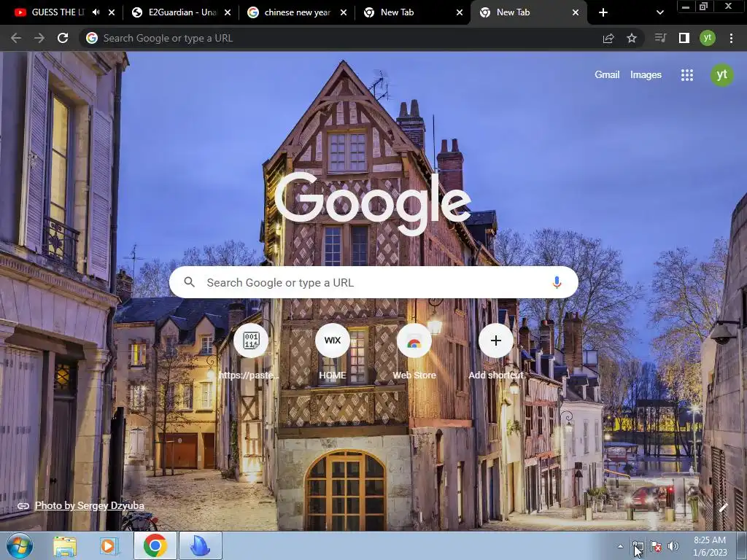Open Photo by Sergey Dzyuba link
This screenshot has height=560, width=747.
(89, 506)
